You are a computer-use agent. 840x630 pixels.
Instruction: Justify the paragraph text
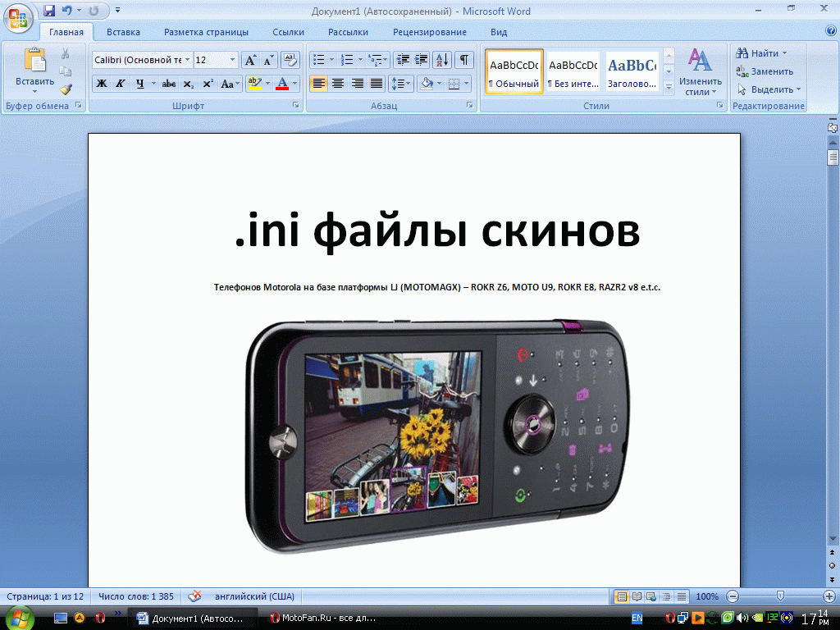(377, 84)
